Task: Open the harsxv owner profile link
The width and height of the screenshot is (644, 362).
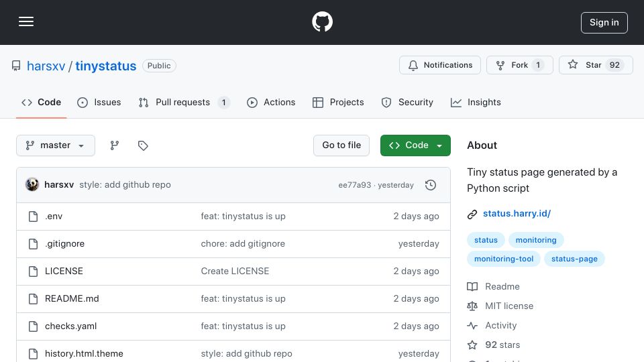Action: (x=46, y=66)
